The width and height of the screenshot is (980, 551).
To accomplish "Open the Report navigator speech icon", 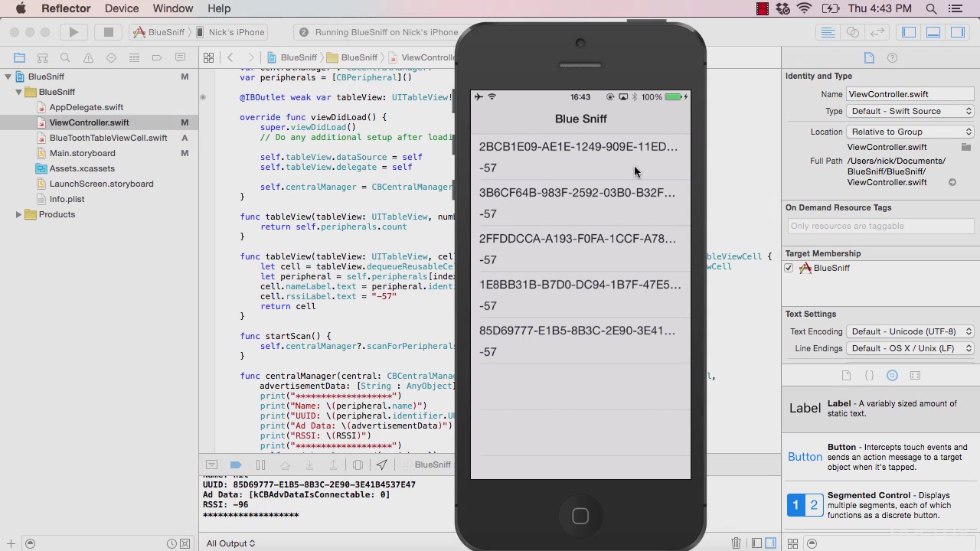I will point(180,57).
